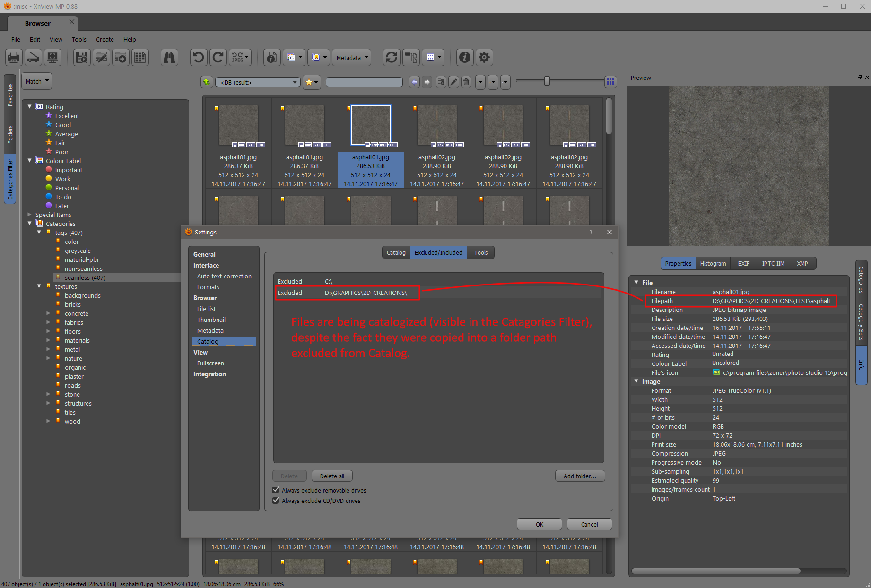The image size is (871, 588).
Task: Click the thumbnail size slider handle
Action: (x=547, y=81)
